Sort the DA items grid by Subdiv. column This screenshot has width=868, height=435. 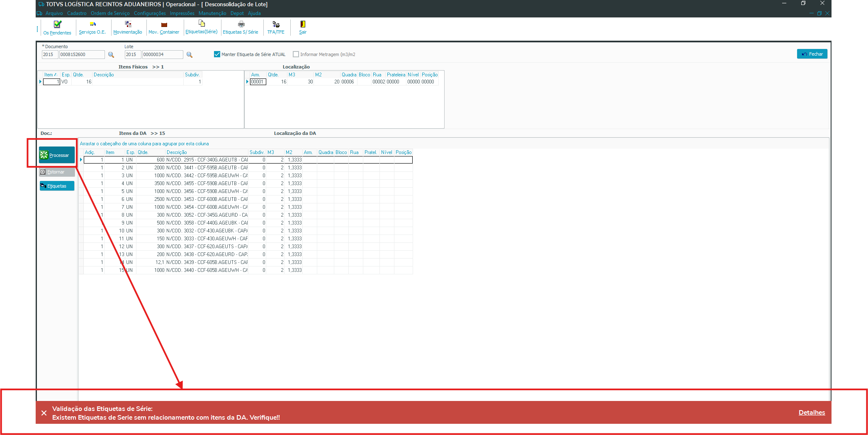[257, 152]
